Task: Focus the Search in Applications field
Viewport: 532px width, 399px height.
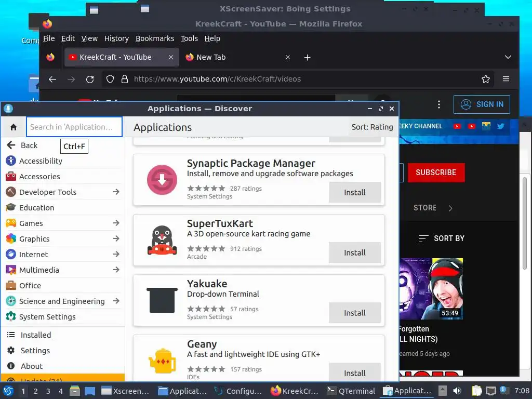Action: point(74,127)
